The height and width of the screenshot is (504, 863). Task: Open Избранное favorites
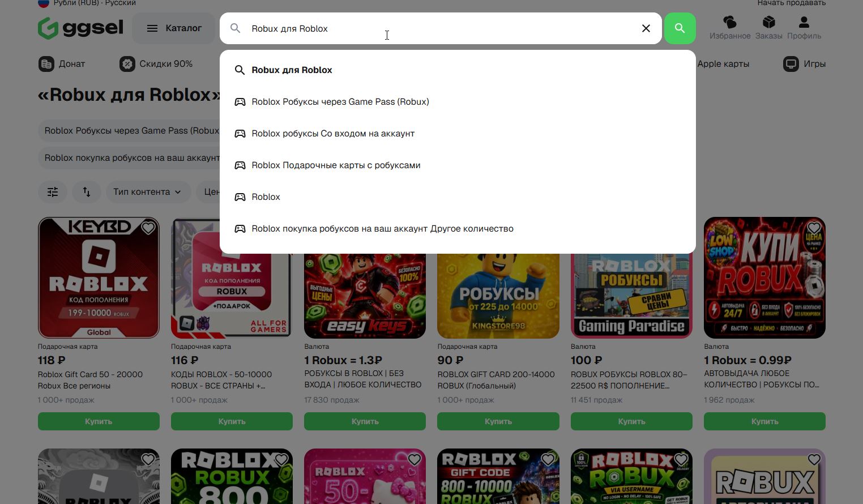(x=730, y=28)
